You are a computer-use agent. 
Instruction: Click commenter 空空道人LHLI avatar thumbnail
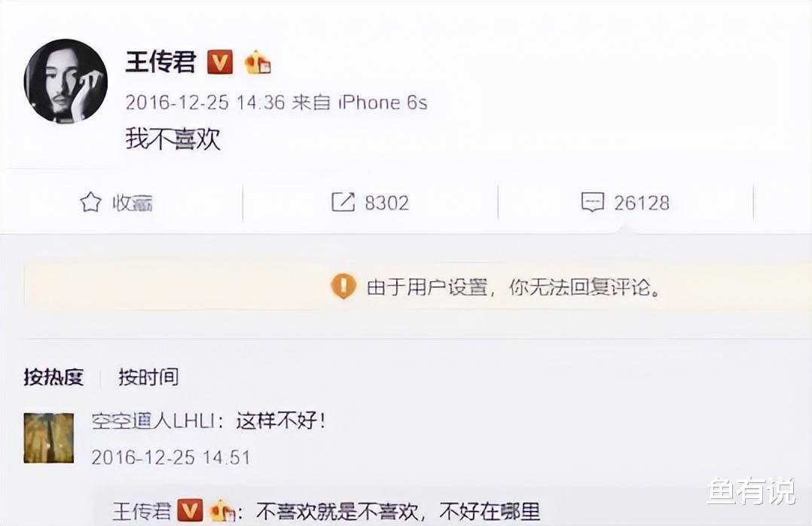point(49,438)
